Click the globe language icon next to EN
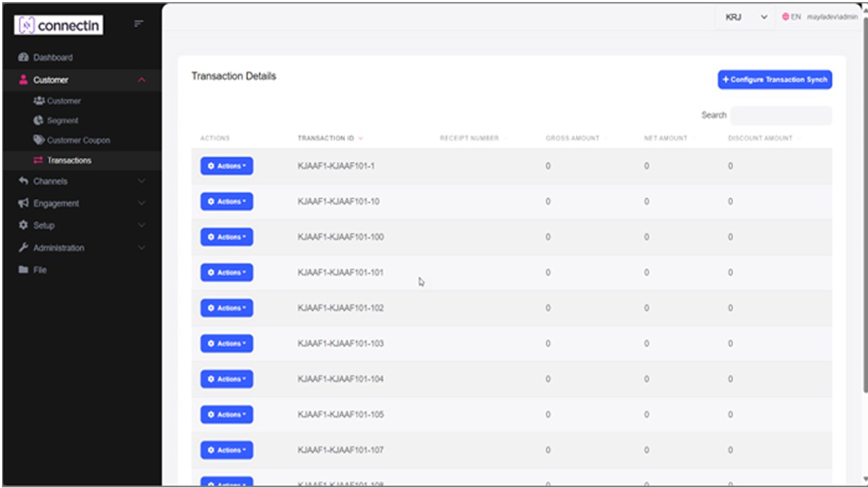Viewport: 868px width, 488px height. pos(785,17)
